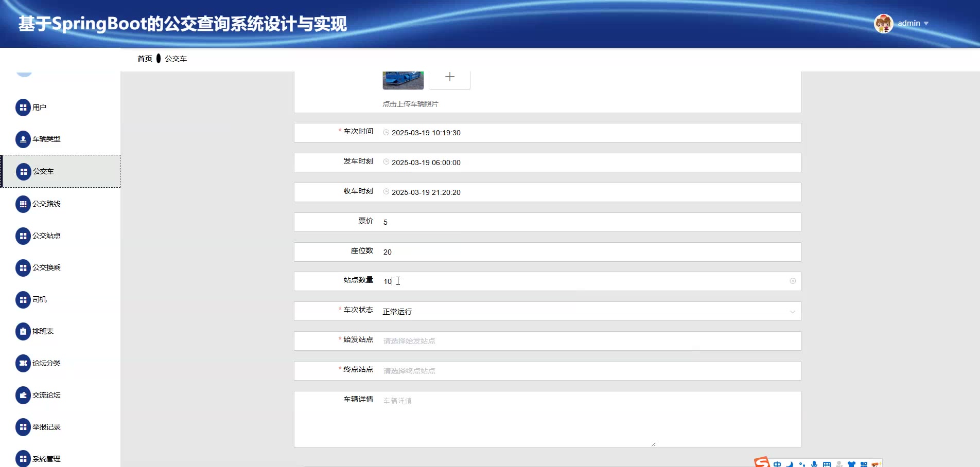Click the Sogou input method logo
This screenshot has width=980, height=467.
click(x=762, y=462)
